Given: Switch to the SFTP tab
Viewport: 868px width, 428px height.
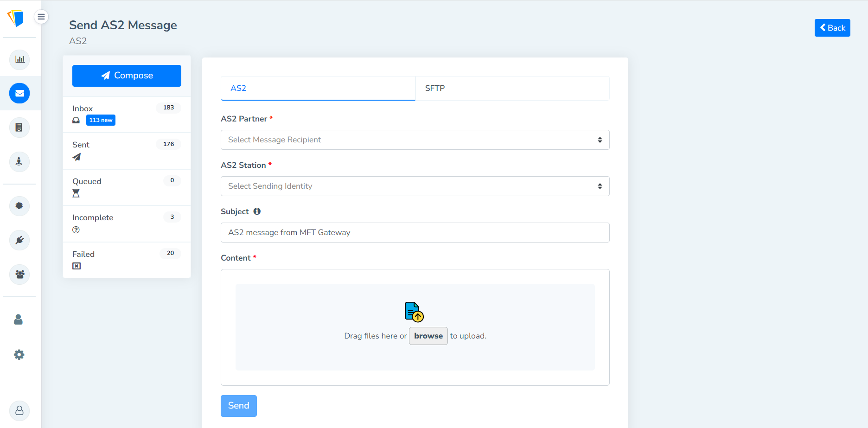Looking at the screenshot, I should [x=512, y=88].
